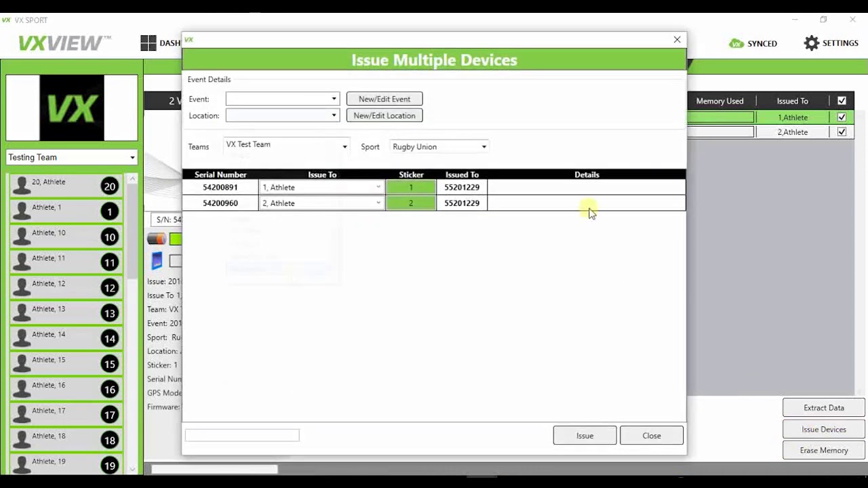Screen dimensions: 868x488
Task: Click the Issued To header in main window
Action: pos(793,101)
